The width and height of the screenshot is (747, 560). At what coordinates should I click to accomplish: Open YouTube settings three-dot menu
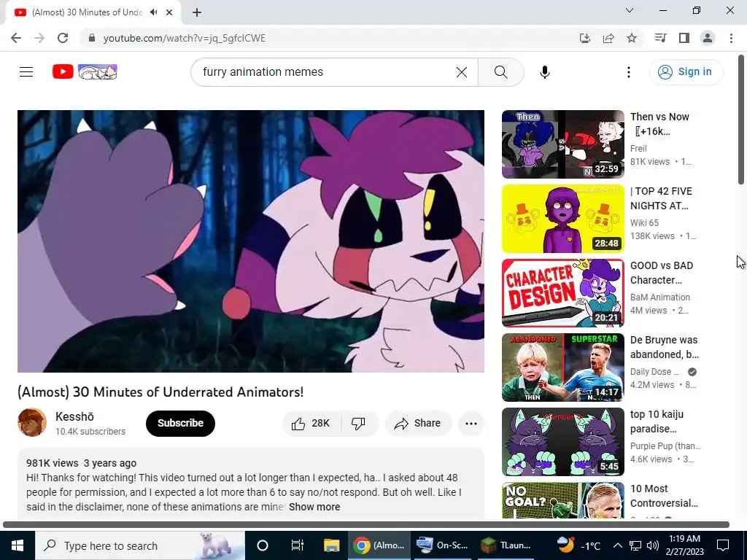629,72
